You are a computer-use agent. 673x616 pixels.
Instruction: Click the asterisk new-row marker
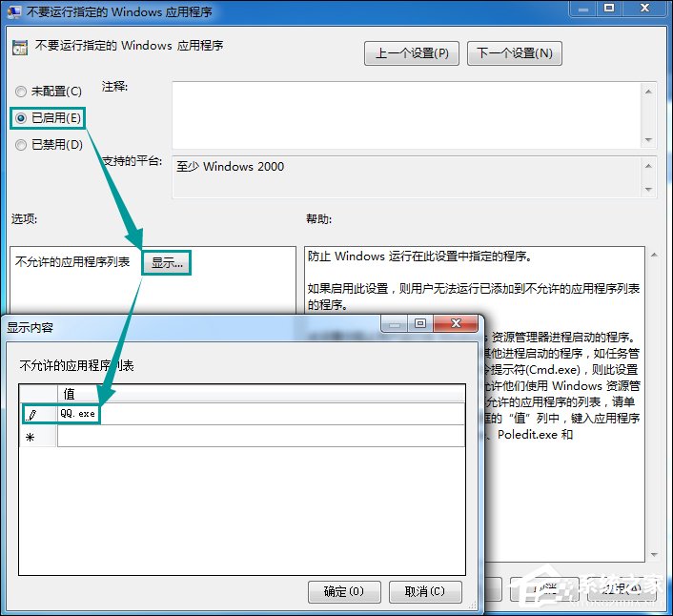tap(31, 437)
